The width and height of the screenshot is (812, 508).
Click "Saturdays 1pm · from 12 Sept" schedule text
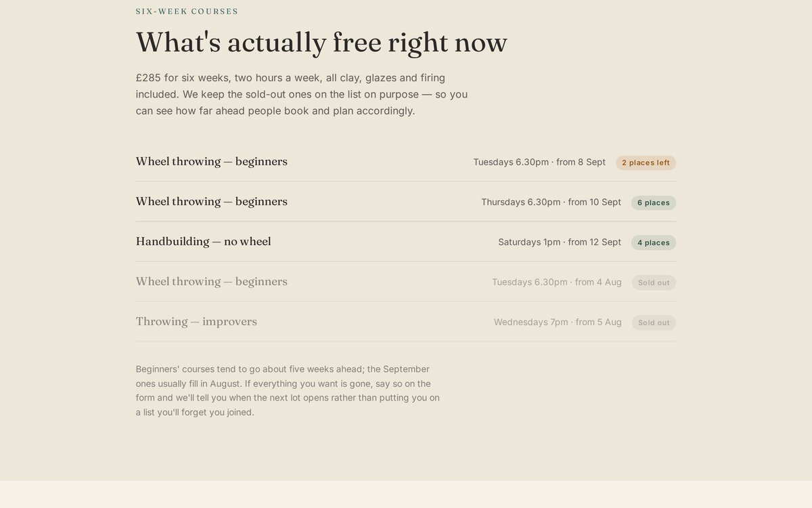pos(560,242)
